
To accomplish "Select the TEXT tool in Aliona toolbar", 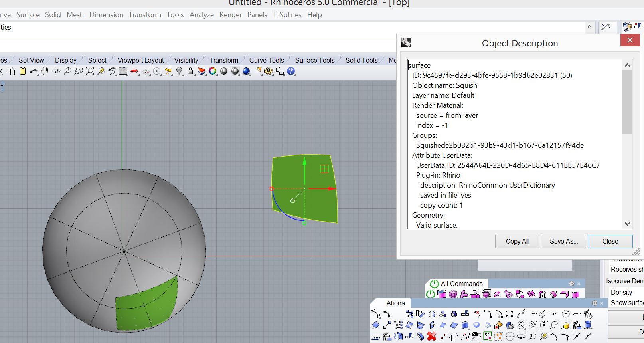I will coord(555,314).
